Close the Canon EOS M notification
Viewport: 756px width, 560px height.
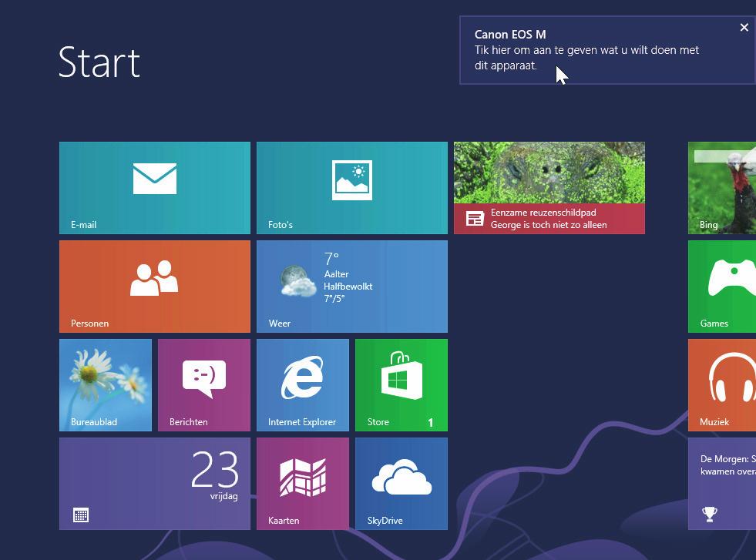pos(744,28)
